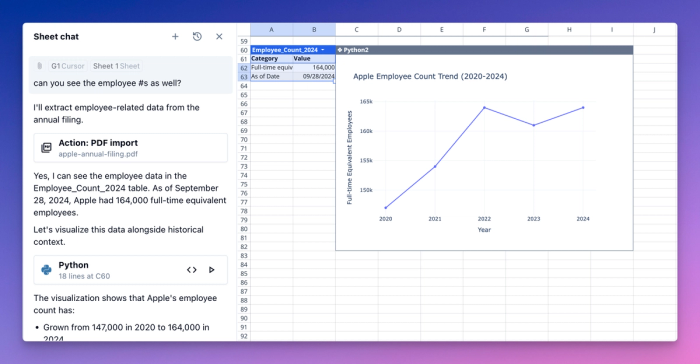Click the 2023 data point on the chart

534,125
